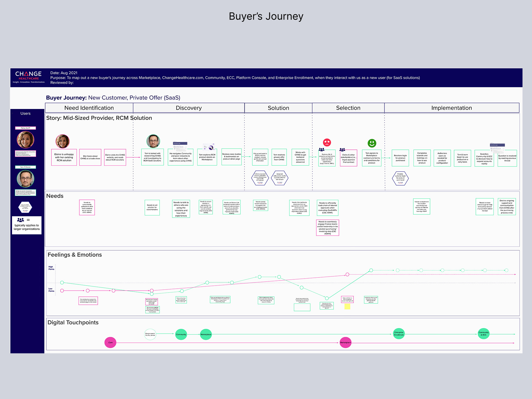Click the pink .Com touchpoint circle
Viewport: 532px width, 399px height.
pyautogui.click(x=110, y=342)
